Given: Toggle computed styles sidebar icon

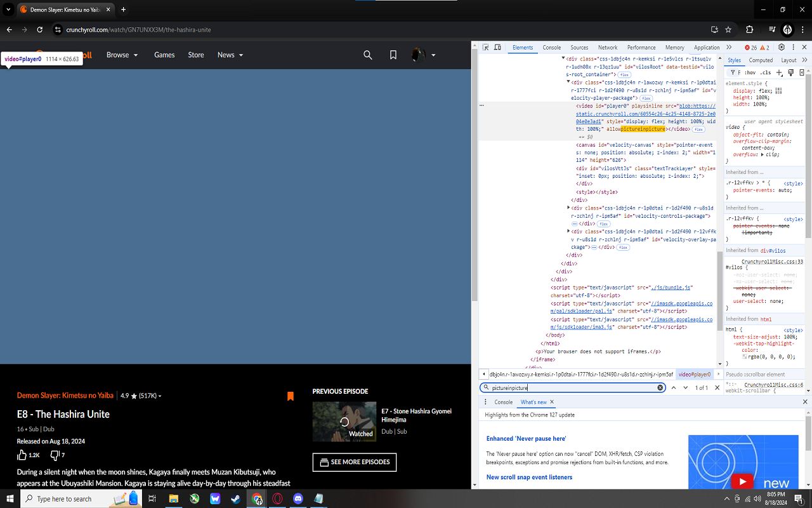Looking at the screenshot, I should (x=802, y=72).
